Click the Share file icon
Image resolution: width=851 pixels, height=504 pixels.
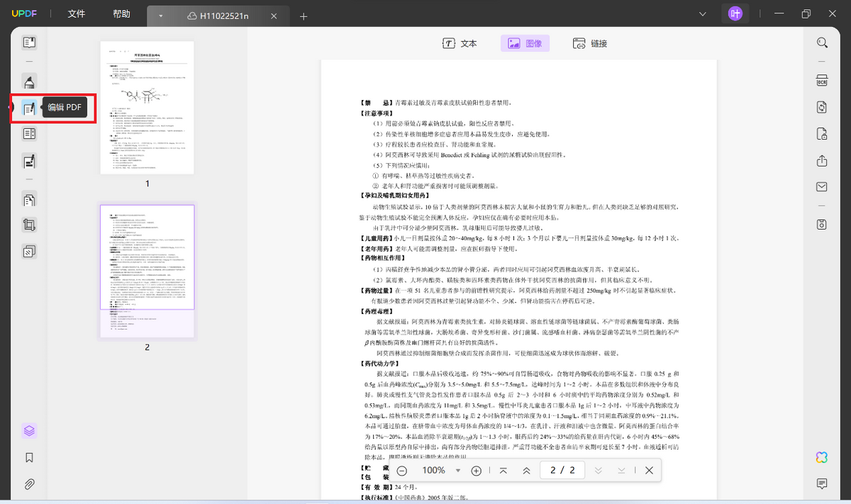[822, 161]
